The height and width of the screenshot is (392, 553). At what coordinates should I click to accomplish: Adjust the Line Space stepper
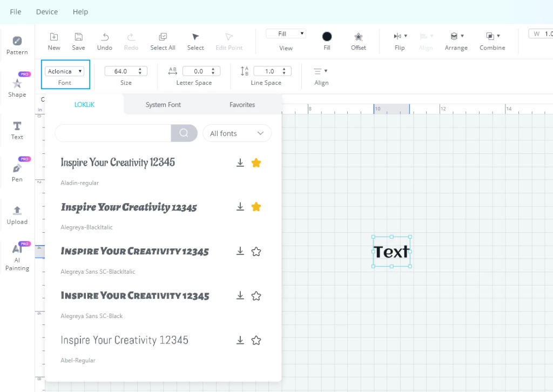(284, 71)
